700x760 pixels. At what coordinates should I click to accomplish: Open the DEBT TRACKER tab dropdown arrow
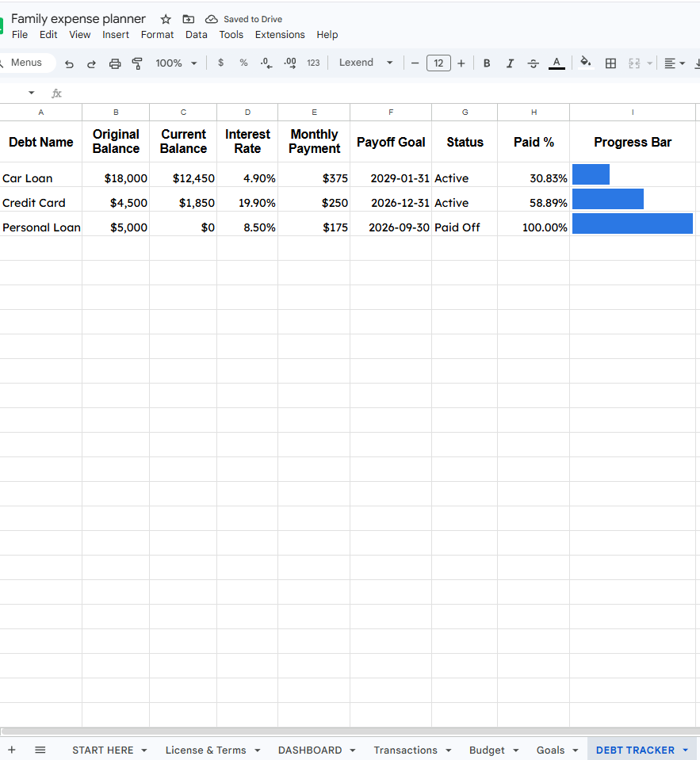[686, 750]
